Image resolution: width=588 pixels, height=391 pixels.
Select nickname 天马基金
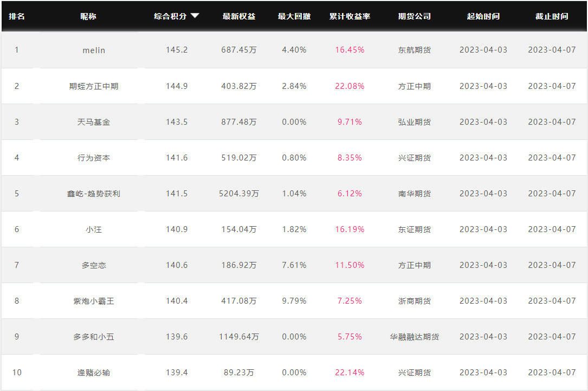tap(94, 122)
